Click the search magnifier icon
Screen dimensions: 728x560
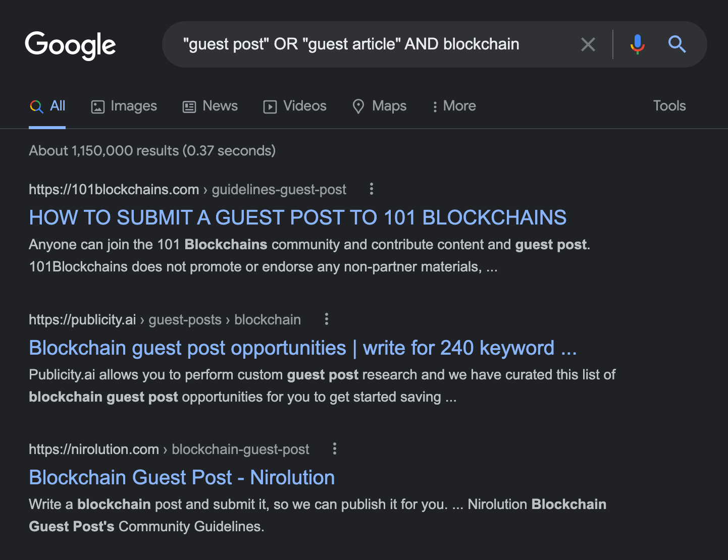(x=677, y=44)
